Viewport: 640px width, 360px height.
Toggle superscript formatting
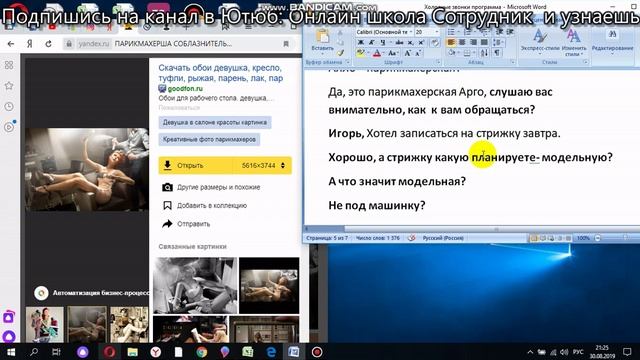(x=421, y=42)
